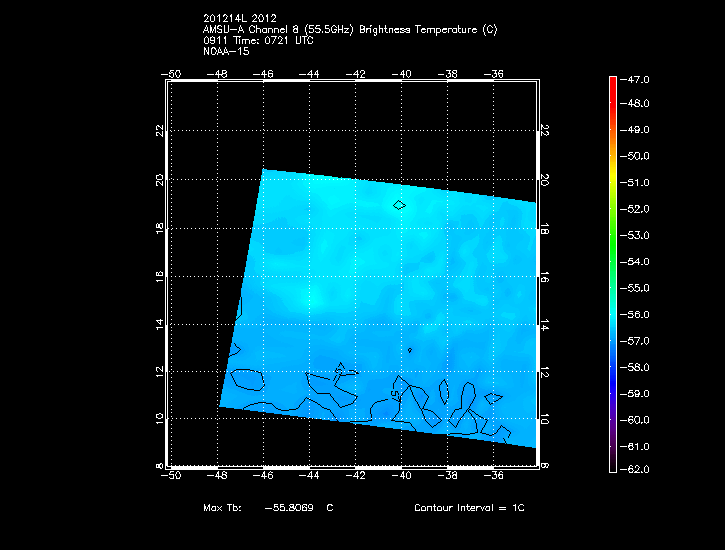The image size is (725, 550).
Task: Click '-50' on the top longitude axis
Action: point(171,74)
